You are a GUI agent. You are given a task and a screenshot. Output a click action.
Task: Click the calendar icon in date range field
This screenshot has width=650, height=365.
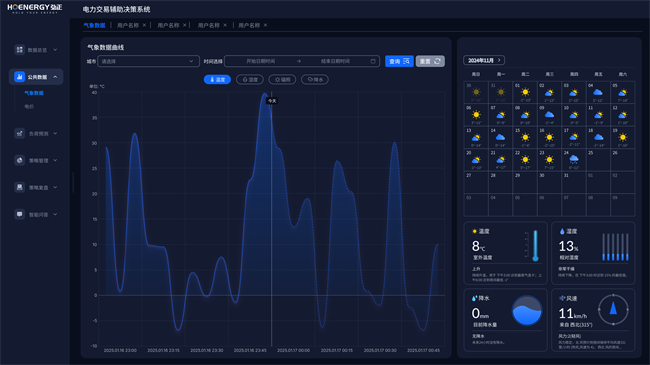373,61
